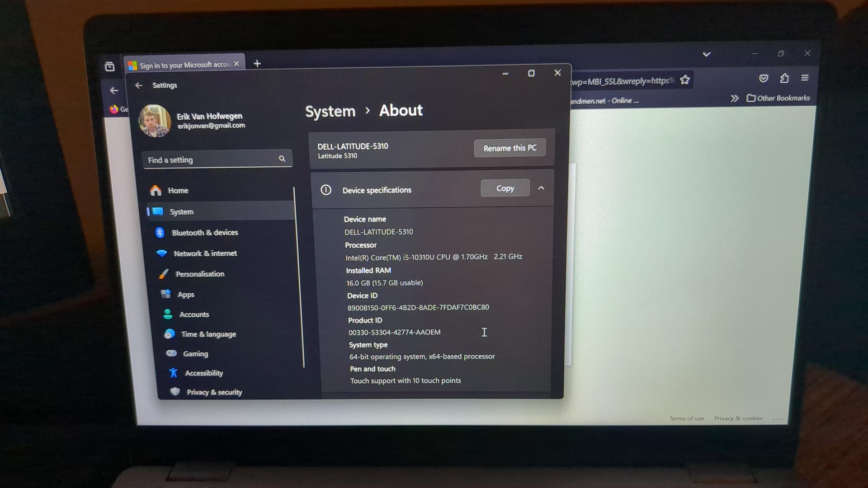Click the DELL-LATITUDE-5310 device name value
This screenshot has height=488, width=868.
pyautogui.click(x=379, y=232)
